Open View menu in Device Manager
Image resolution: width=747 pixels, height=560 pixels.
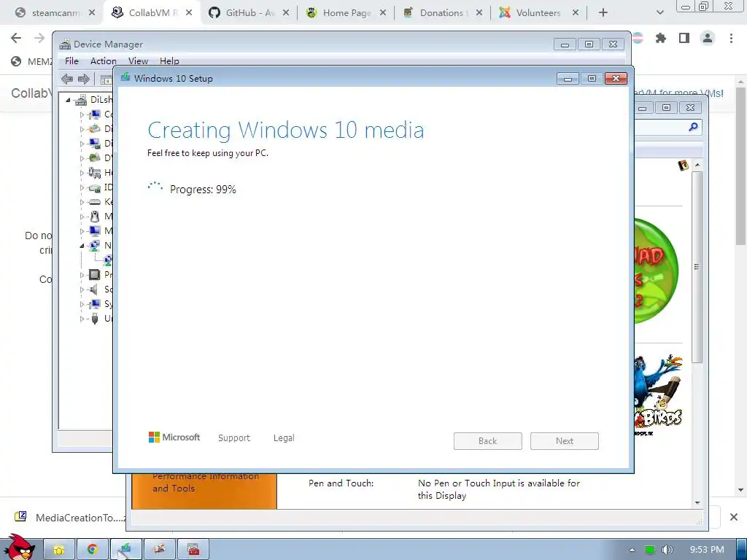pyautogui.click(x=138, y=61)
